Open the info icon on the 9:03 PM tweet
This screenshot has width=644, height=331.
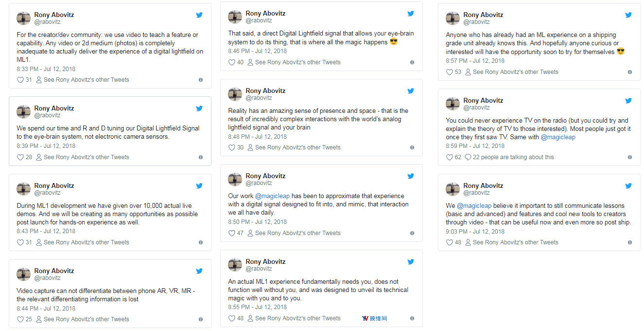click(x=630, y=242)
